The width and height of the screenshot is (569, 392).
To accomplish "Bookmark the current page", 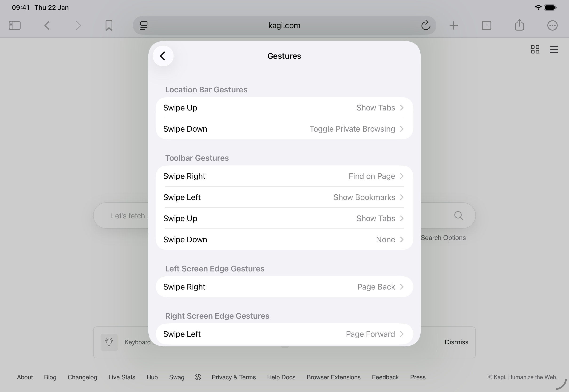I will 109,25.
